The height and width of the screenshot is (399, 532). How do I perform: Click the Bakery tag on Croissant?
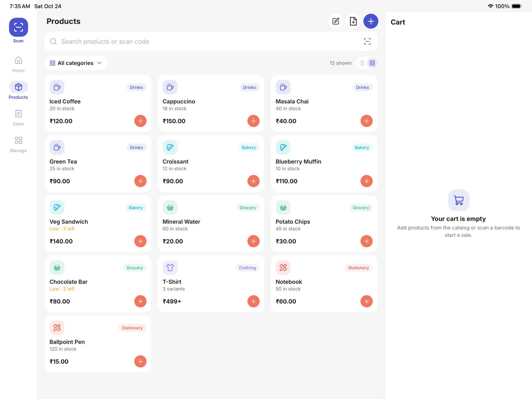click(249, 148)
